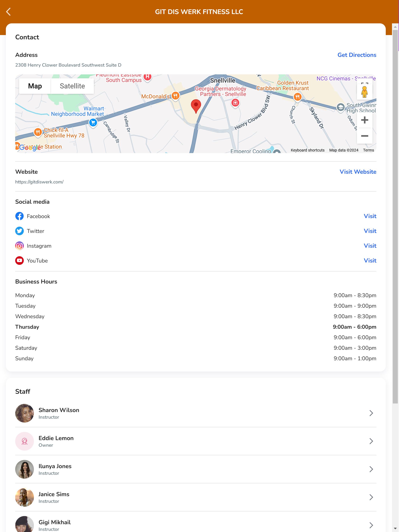399x532 pixels.
Task: Select Georgia Dermatology Partners marker
Action: pyautogui.click(x=235, y=103)
